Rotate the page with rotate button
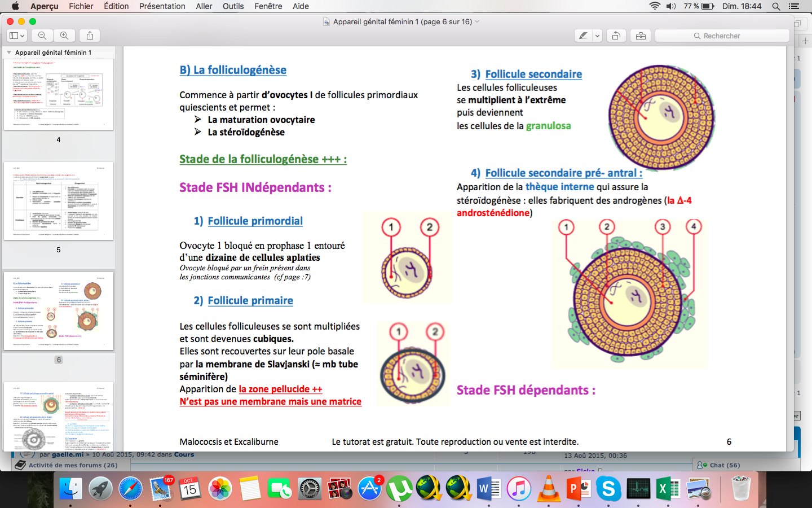The image size is (812, 508). 616,36
